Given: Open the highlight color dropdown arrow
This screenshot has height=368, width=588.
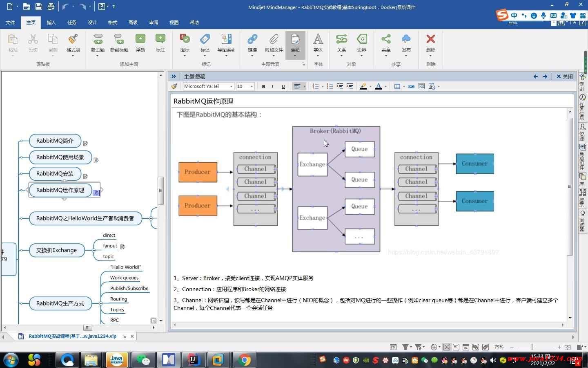Looking at the screenshot, I should (370, 86).
